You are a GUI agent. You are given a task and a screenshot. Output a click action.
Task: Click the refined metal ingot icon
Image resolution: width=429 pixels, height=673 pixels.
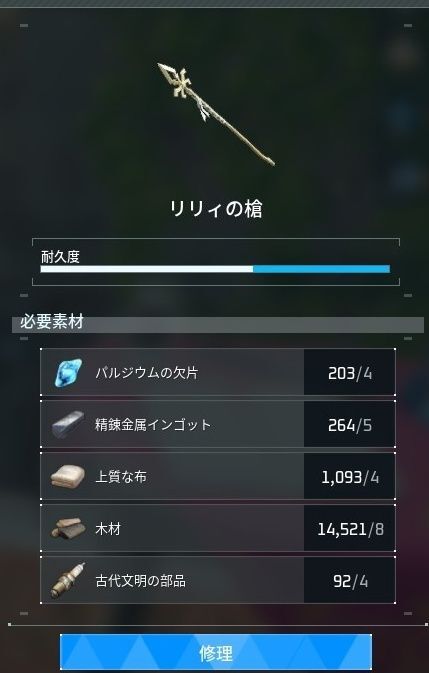[68, 424]
